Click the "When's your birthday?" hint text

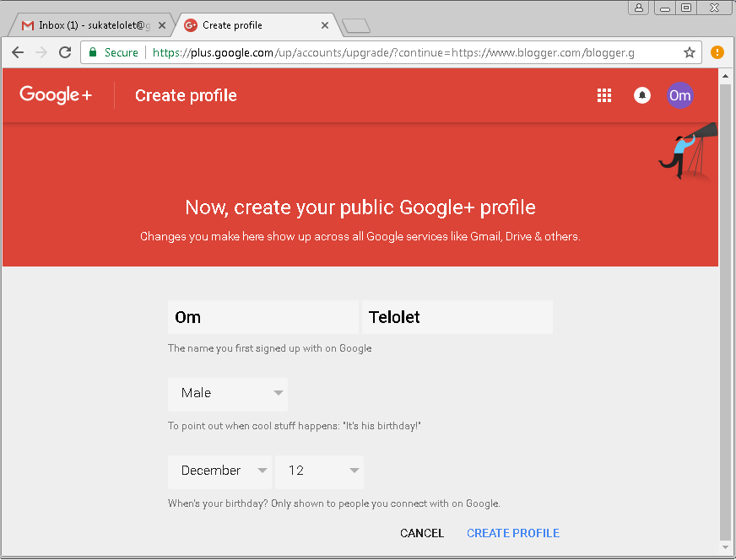(334, 503)
